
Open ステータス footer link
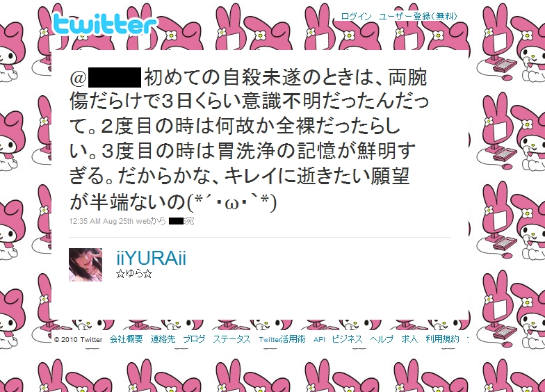[x=231, y=339]
